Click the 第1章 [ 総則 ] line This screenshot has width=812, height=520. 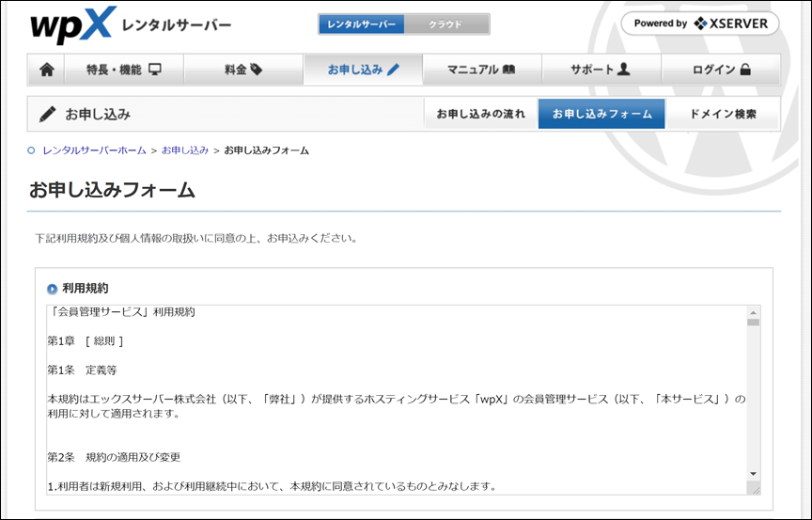tap(86, 341)
